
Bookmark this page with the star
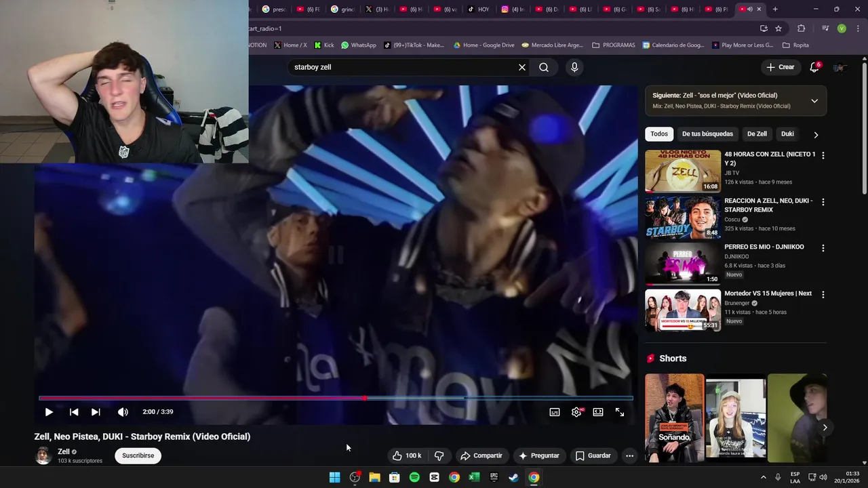[x=778, y=28]
